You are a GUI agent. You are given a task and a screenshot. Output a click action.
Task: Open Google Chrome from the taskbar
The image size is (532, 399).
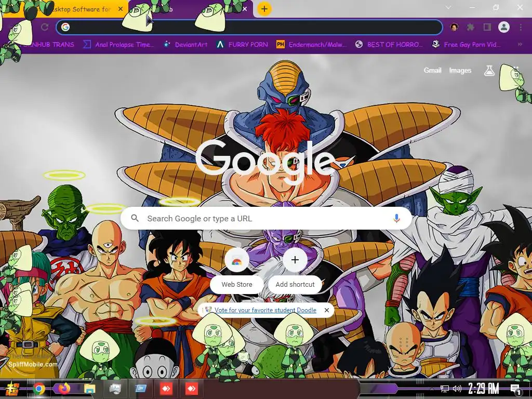[39, 389]
